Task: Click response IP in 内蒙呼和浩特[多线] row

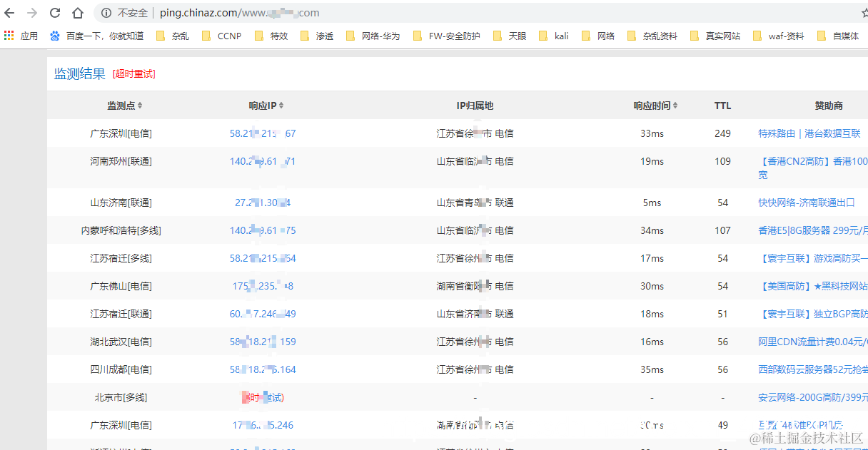Action: tap(263, 230)
